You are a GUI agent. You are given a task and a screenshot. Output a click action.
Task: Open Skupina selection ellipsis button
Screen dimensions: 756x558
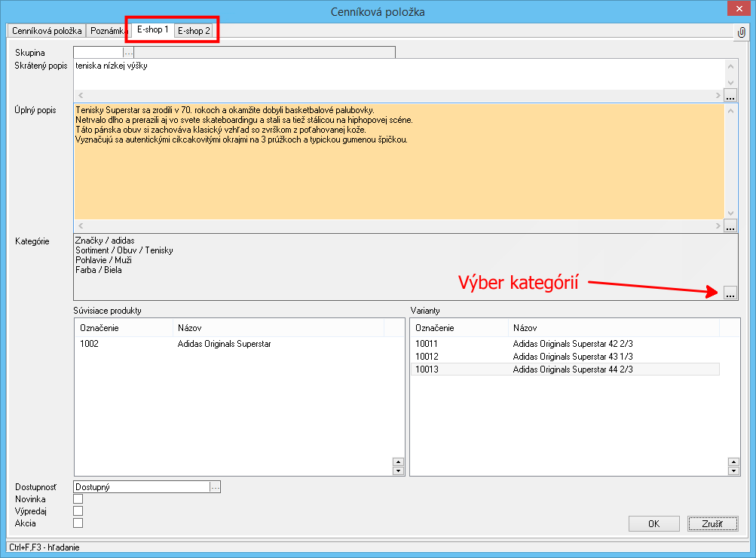tap(128, 53)
